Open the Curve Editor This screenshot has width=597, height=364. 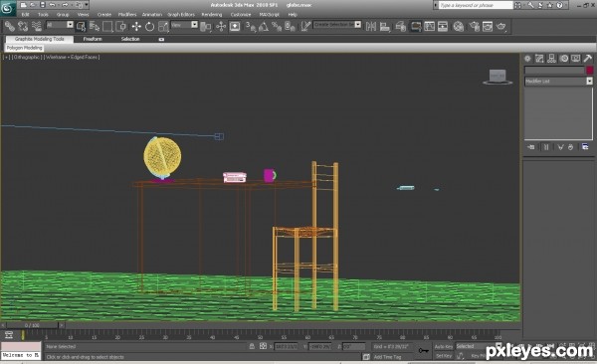(x=429, y=26)
